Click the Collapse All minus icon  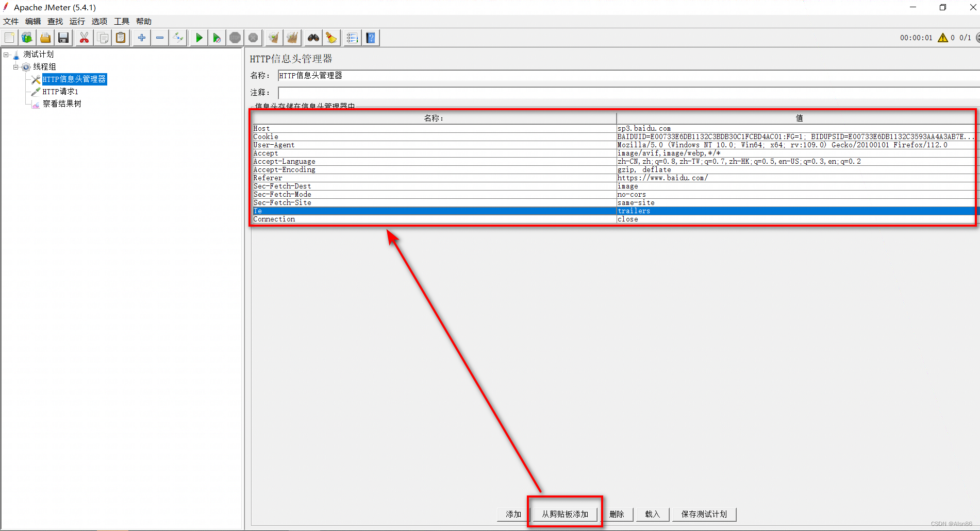click(x=160, y=38)
